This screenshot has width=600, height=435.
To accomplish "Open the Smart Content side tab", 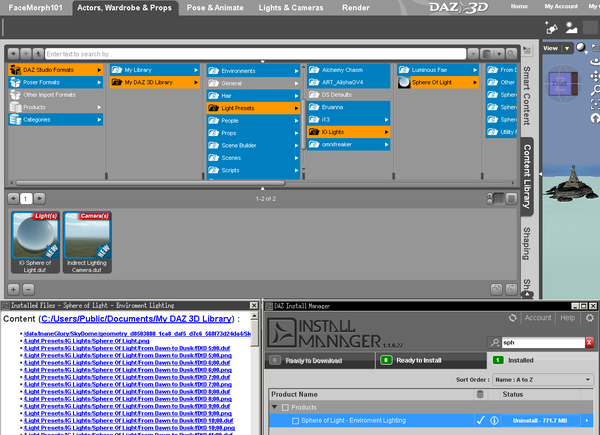I will tap(527, 96).
